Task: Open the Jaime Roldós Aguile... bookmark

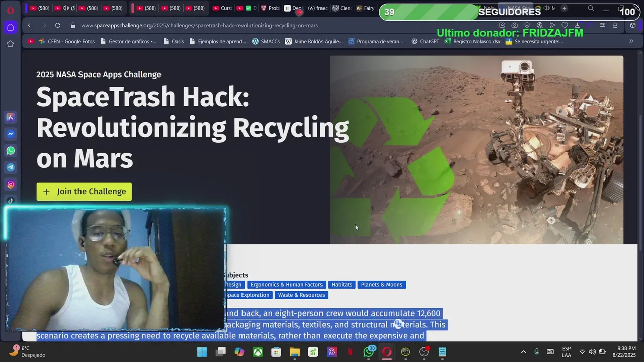Action: pyautogui.click(x=313, y=41)
